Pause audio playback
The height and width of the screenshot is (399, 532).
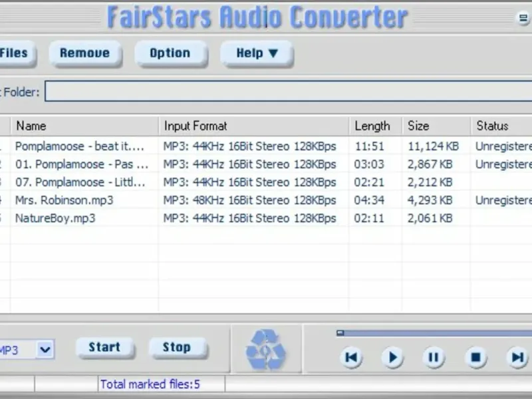[x=434, y=357]
